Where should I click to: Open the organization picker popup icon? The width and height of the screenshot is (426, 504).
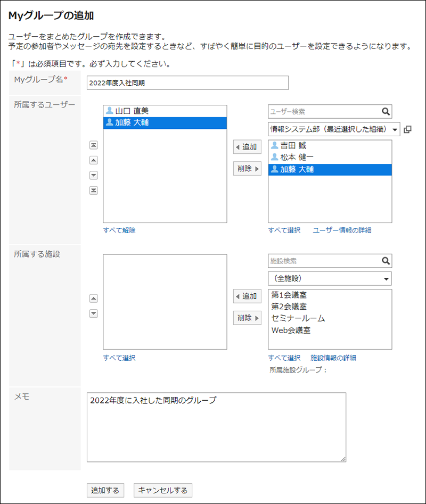(407, 129)
